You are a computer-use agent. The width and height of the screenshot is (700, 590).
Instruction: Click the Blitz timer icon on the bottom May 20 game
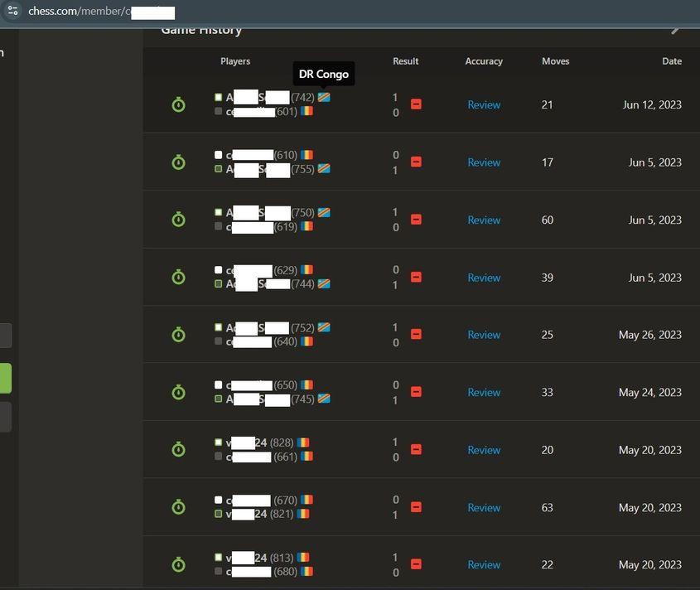click(178, 564)
